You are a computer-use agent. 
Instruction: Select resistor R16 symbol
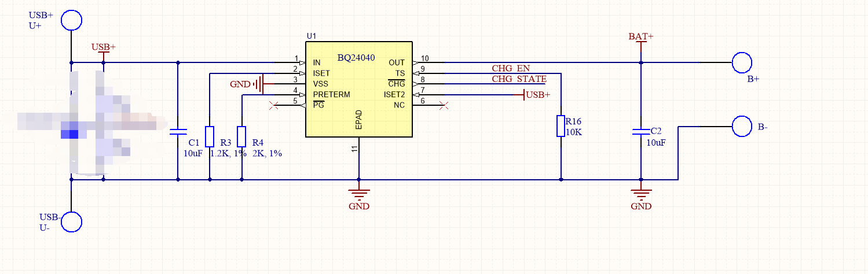click(561, 126)
